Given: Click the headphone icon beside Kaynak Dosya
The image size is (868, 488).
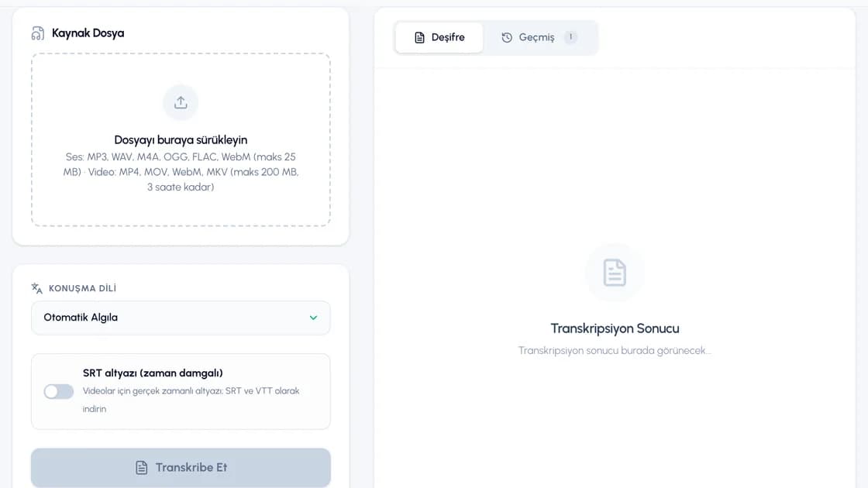Looking at the screenshot, I should pos(38,33).
